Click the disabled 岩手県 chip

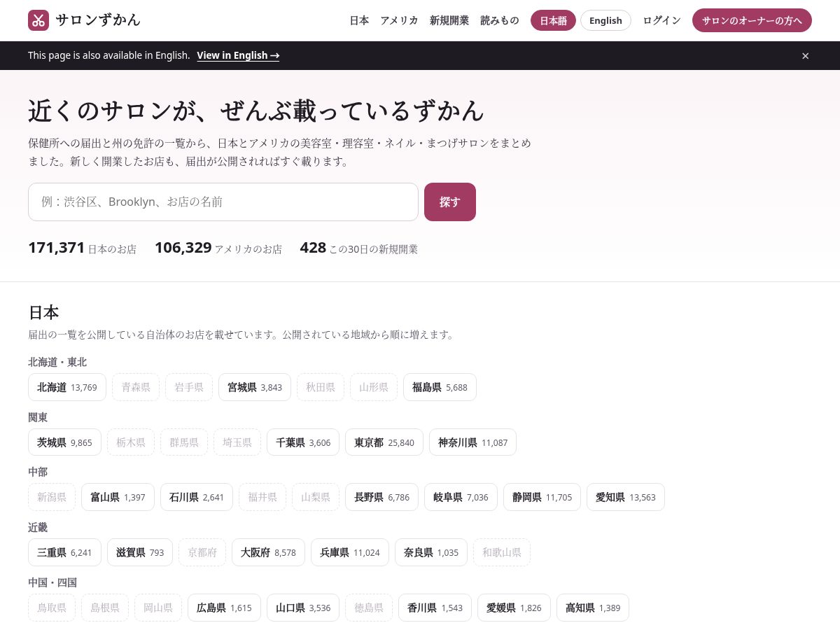click(x=189, y=387)
